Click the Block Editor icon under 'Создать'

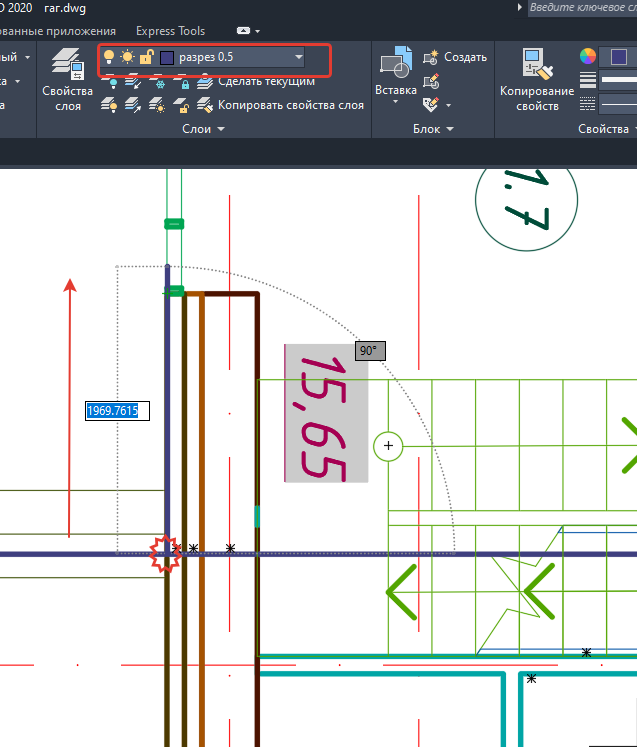click(x=431, y=81)
